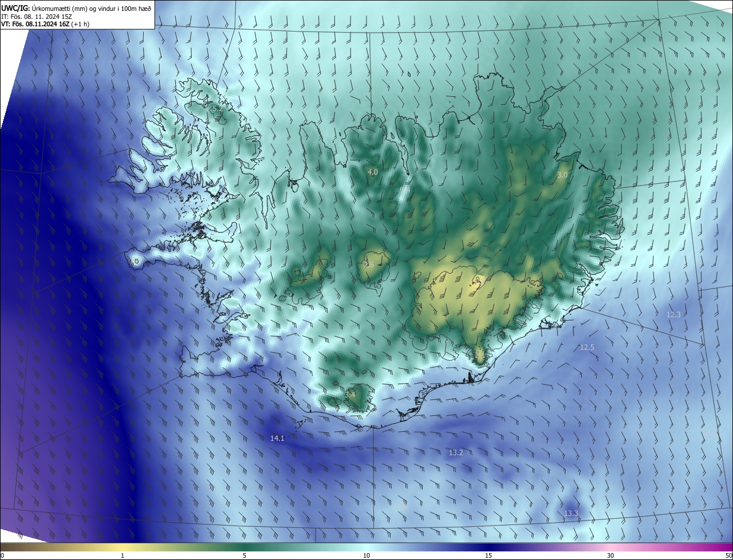Click the '30' tick on the color scale
The image size is (733, 560).
click(x=610, y=555)
